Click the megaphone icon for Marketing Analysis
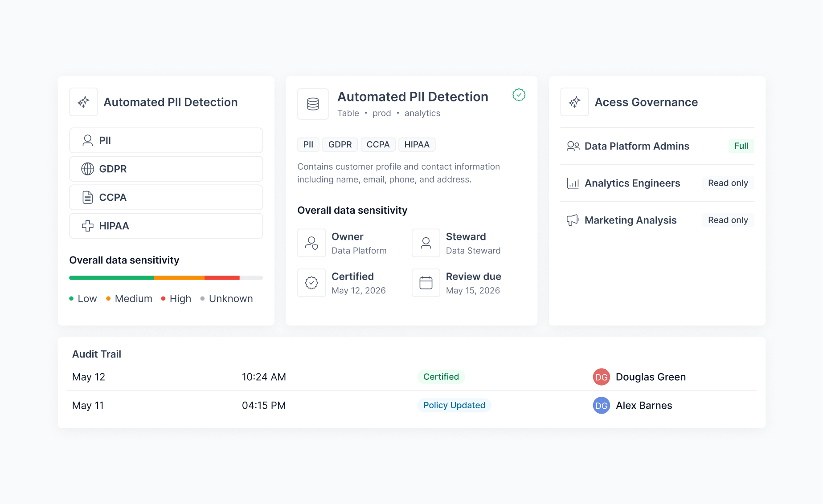Screen dimensions: 823x504 pyautogui.click(x=573, y=220)
